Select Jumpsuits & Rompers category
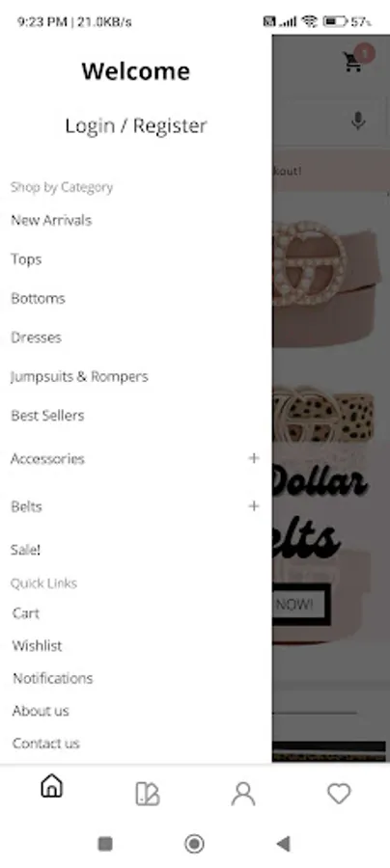 (x=80, y=376)
